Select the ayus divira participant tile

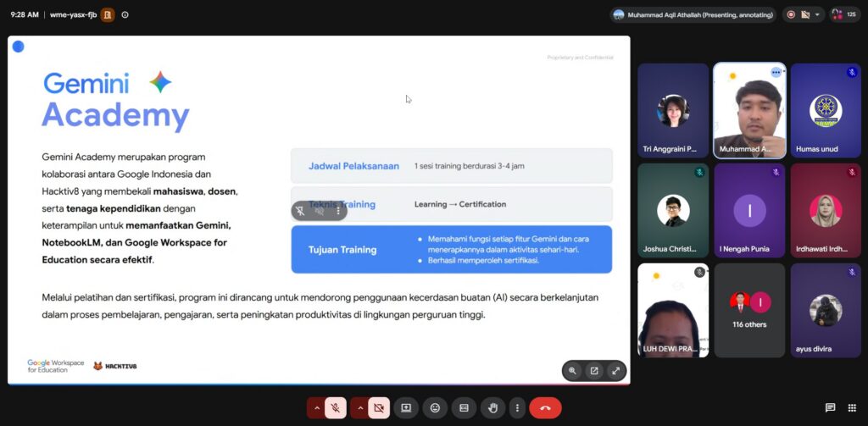[x=826, y=310]
